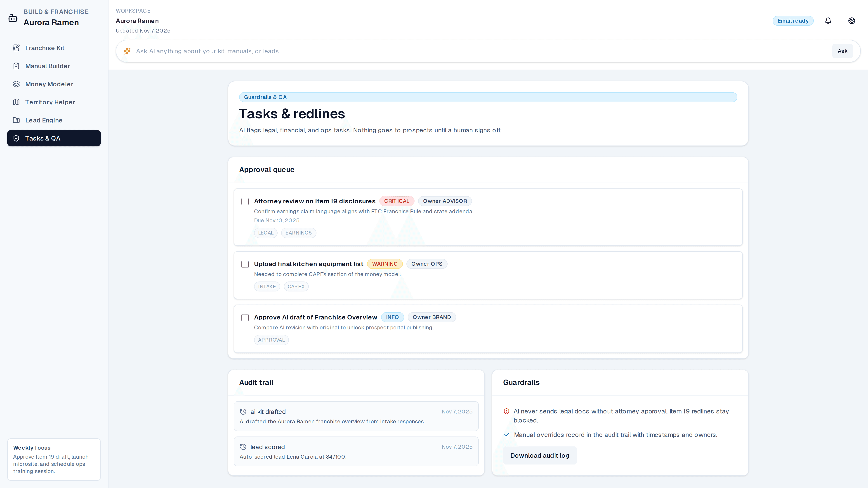
Task: Click the Email ready badge
Action: point(793,21)
